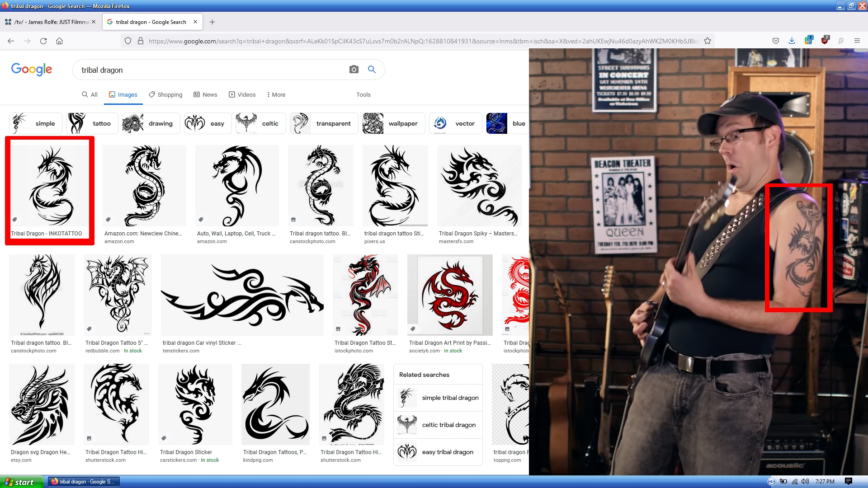Open a new browser tab
The image size is (868, 488).
(212, 22)
